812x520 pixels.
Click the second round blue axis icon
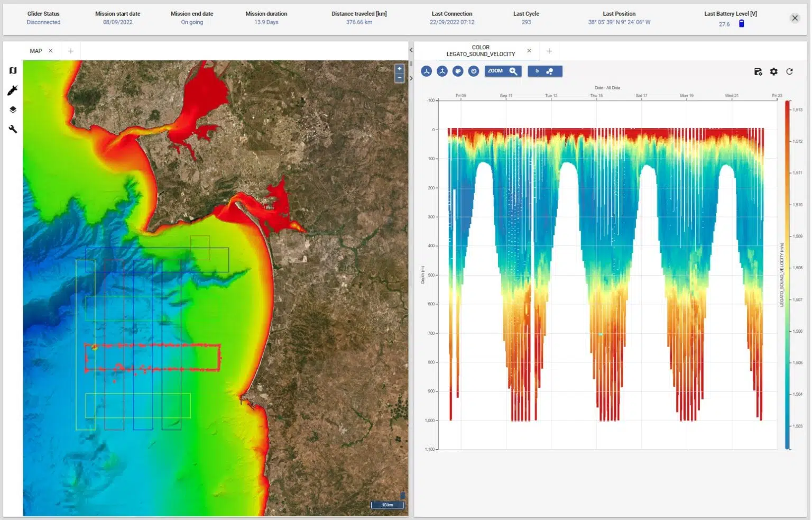(x=442, y=71)
